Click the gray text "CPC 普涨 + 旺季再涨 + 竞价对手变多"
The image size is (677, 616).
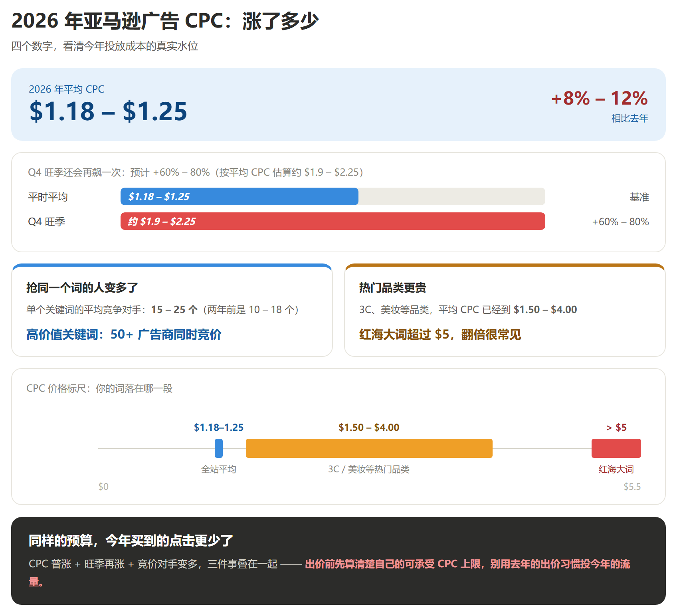tap(113, 564)
